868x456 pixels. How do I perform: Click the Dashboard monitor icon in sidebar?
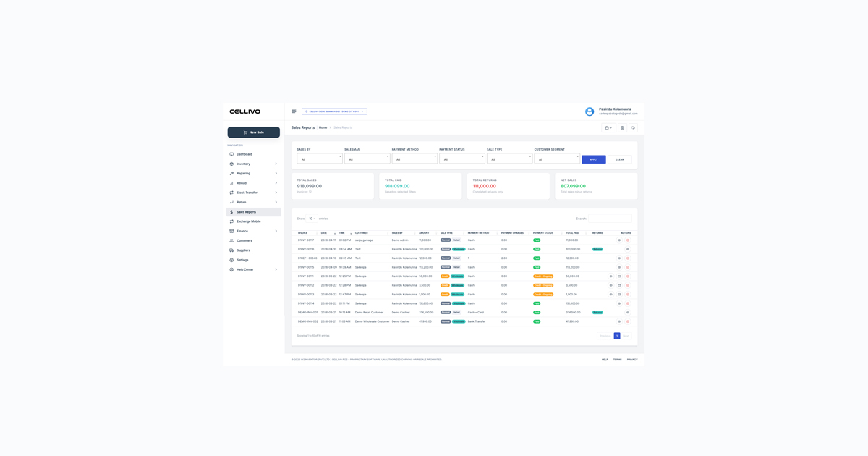click(231, 154)
